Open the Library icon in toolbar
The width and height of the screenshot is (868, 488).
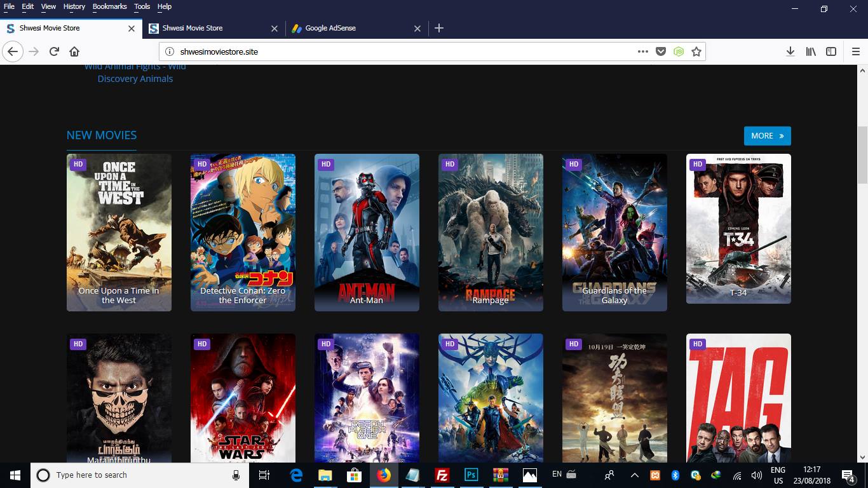tap(811, 51)
